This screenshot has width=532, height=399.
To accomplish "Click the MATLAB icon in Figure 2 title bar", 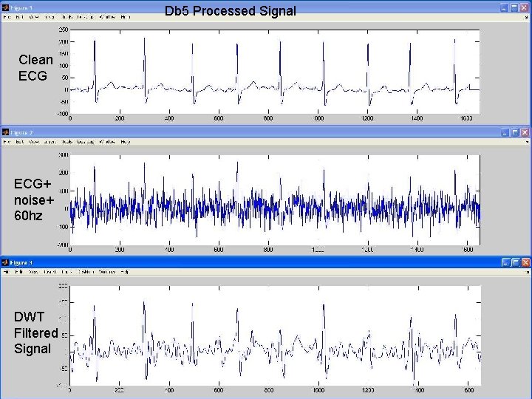I will pyautogui.click(x=5, y=132).
